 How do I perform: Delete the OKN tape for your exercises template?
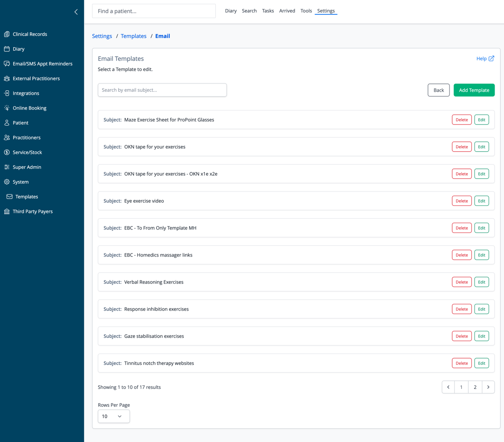tap(462, 147)
